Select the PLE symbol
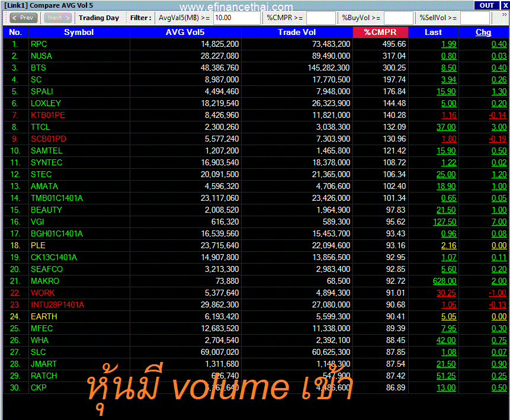510x420 pixels. point(38,245)
